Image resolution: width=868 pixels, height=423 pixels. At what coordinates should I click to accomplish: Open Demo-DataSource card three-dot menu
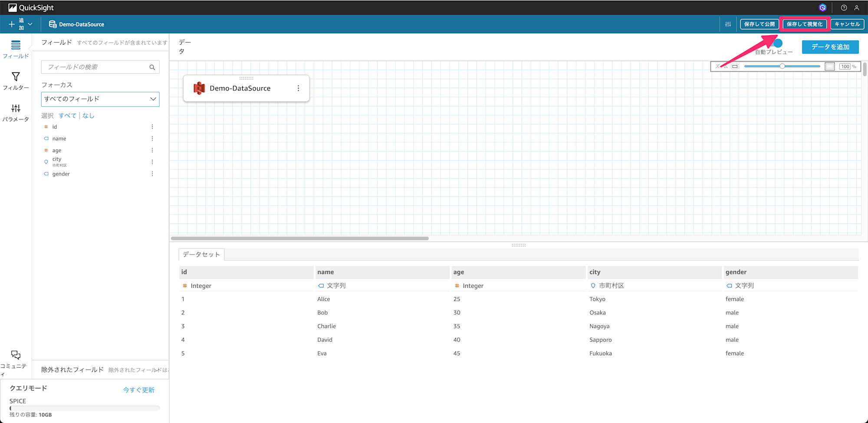click(298, 88)
